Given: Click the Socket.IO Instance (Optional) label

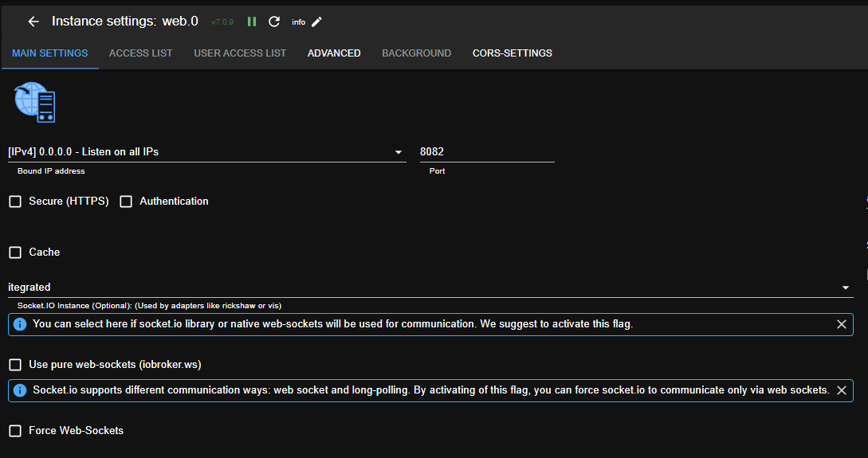Looking at the screenshot, I should 149,305.
